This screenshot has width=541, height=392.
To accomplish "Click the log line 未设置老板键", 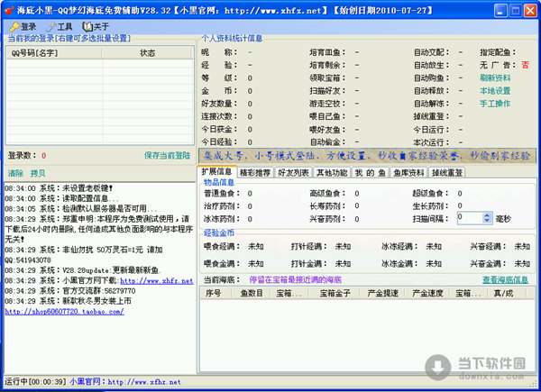I will tap(59, 188).
